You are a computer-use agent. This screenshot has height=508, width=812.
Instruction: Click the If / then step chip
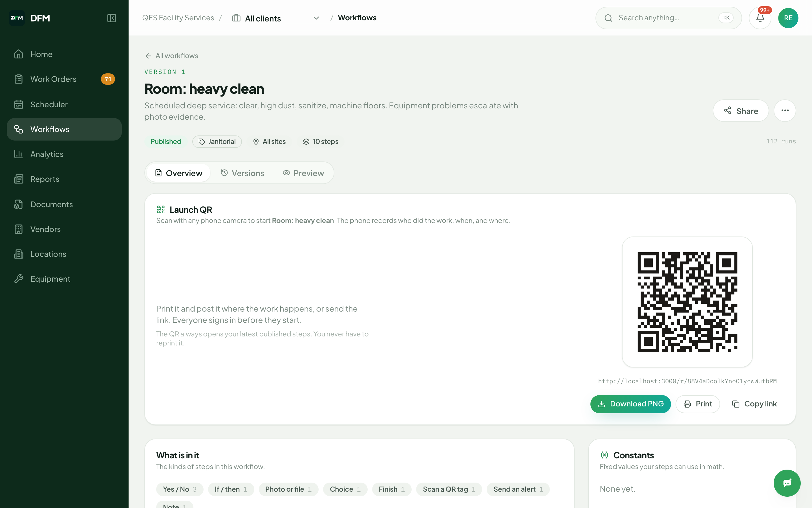231,489
